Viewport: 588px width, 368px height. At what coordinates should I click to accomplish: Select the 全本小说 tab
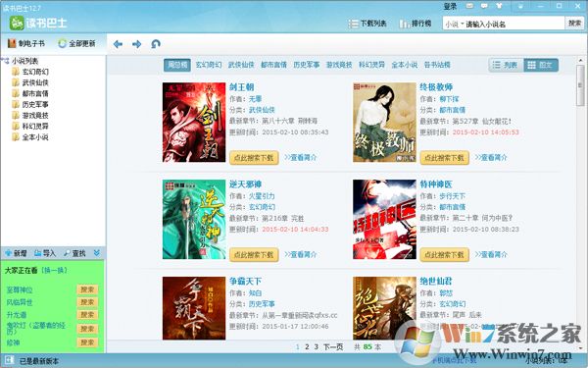point(405,65)
